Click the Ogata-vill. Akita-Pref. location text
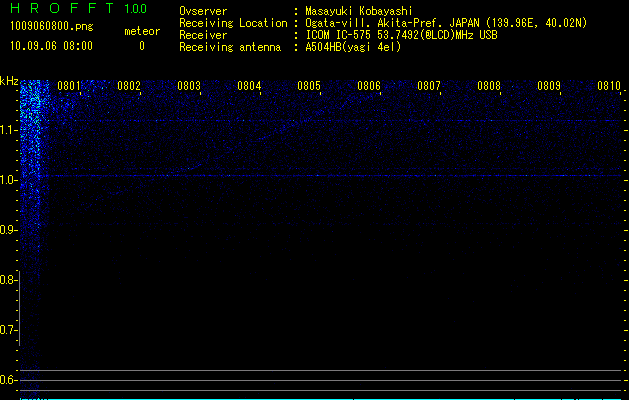Viewport: 629px width, 400px height. (446, 23)
